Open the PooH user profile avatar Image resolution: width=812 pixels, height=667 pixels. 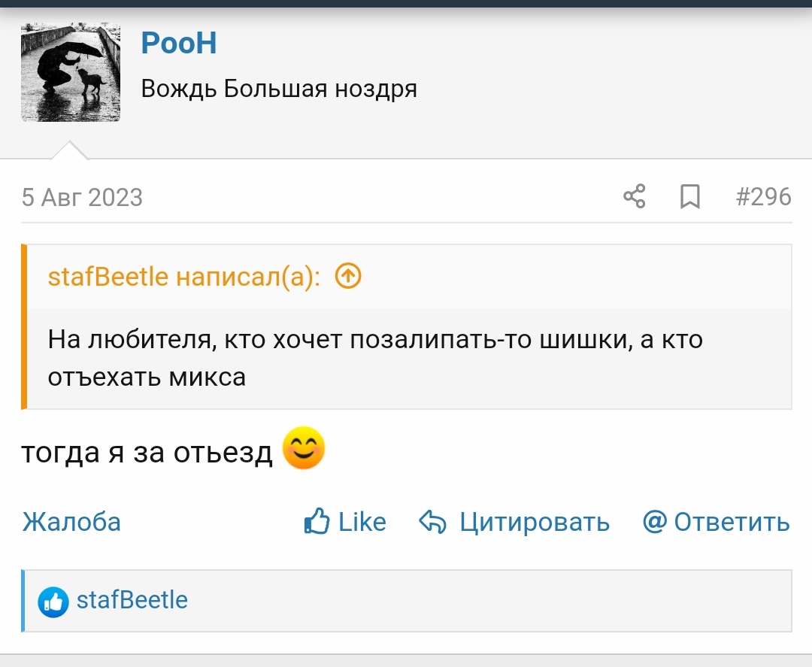pyautogui.click(x=71, y=72)
